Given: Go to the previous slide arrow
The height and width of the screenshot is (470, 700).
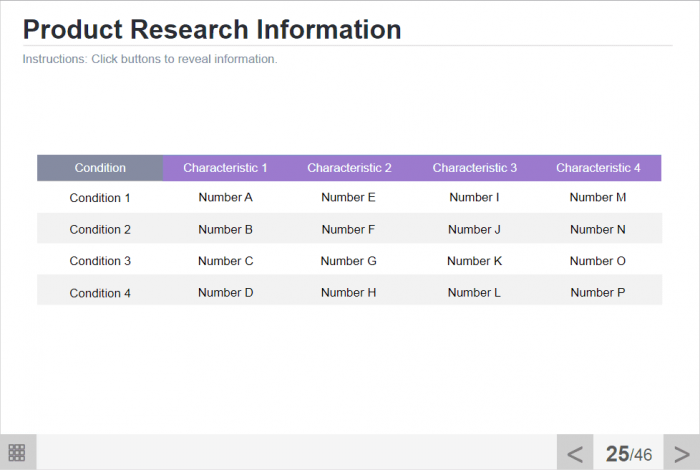Looking at the screenshot, I should point(575,453).
